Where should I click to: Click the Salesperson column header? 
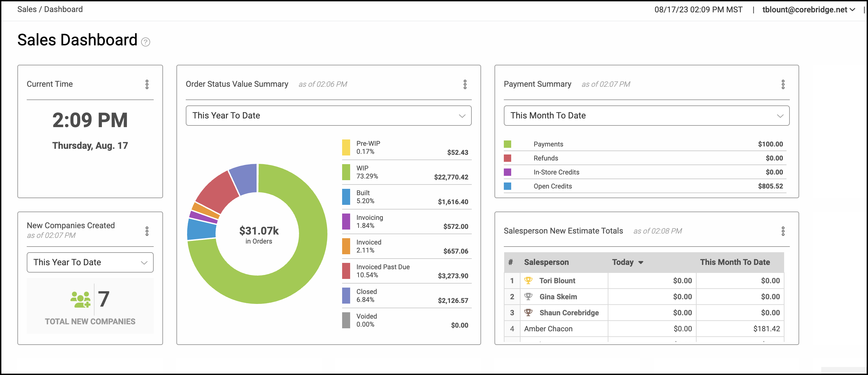coord(546,262)
